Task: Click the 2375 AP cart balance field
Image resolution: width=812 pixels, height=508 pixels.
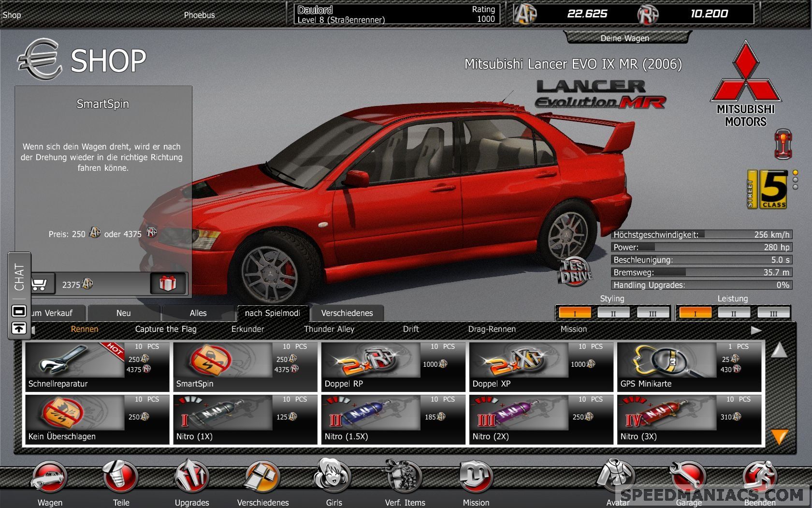Action: click(102, 284)
